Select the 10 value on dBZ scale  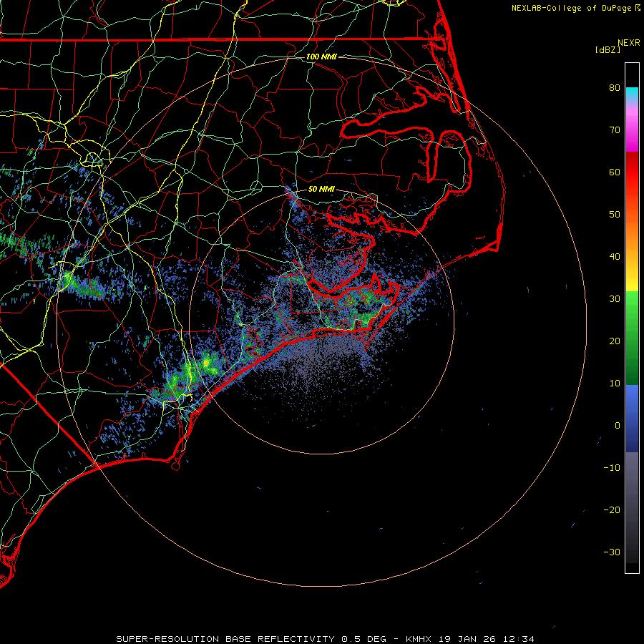[x=615, y=384]
